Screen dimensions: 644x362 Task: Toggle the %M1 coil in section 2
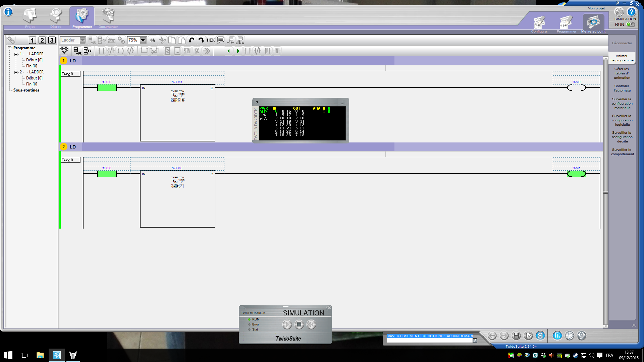(x=576, y=174)
